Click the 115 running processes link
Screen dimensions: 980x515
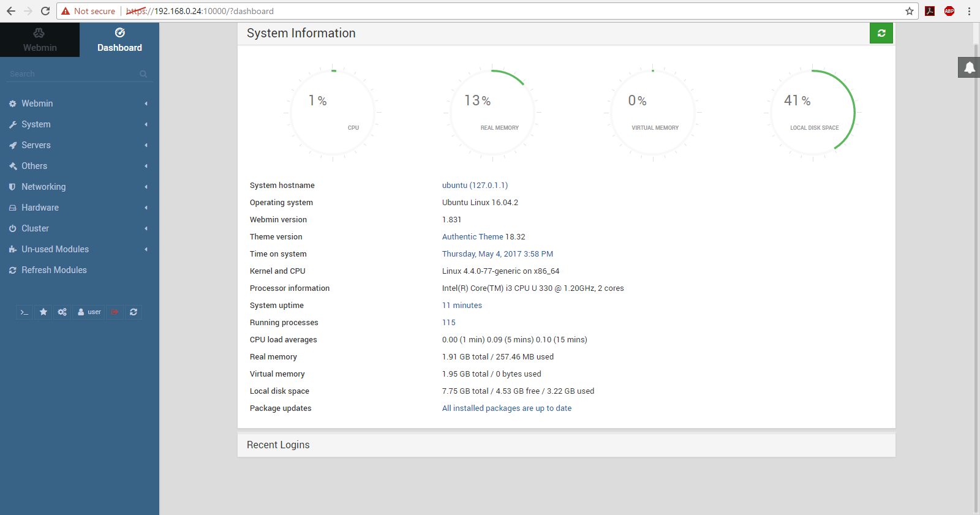[x=449, y=323]
